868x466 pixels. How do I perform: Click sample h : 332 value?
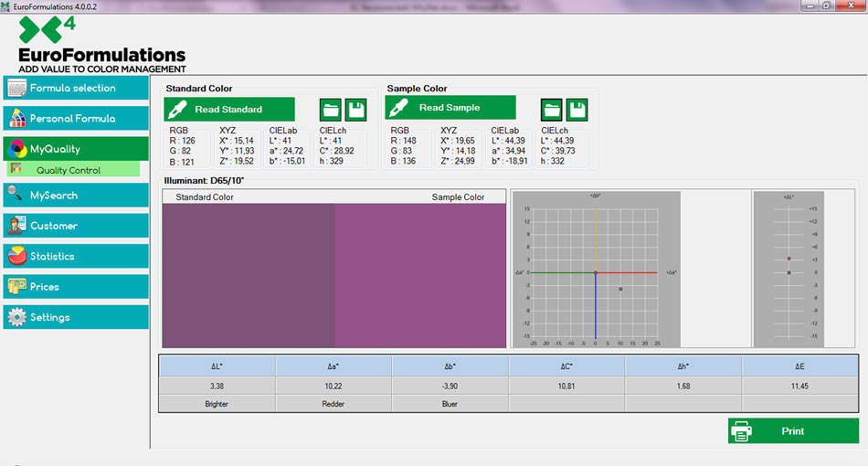click(x=553, y=161)
